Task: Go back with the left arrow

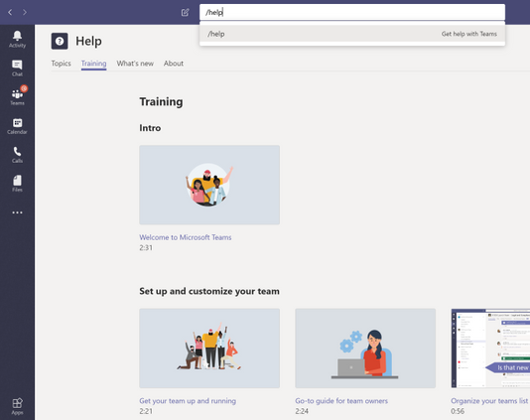Action: click(x=10, y=13)
